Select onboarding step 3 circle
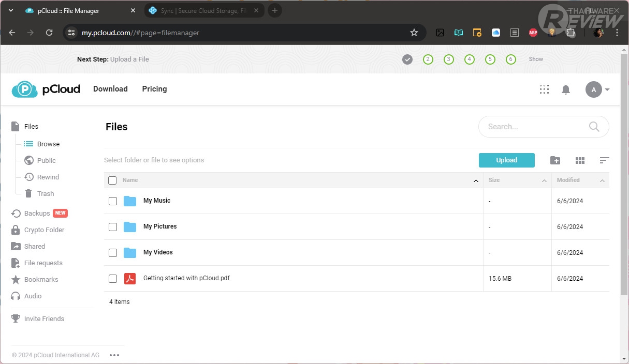This screenshot has width=629, height=364. tap(449, 59)
